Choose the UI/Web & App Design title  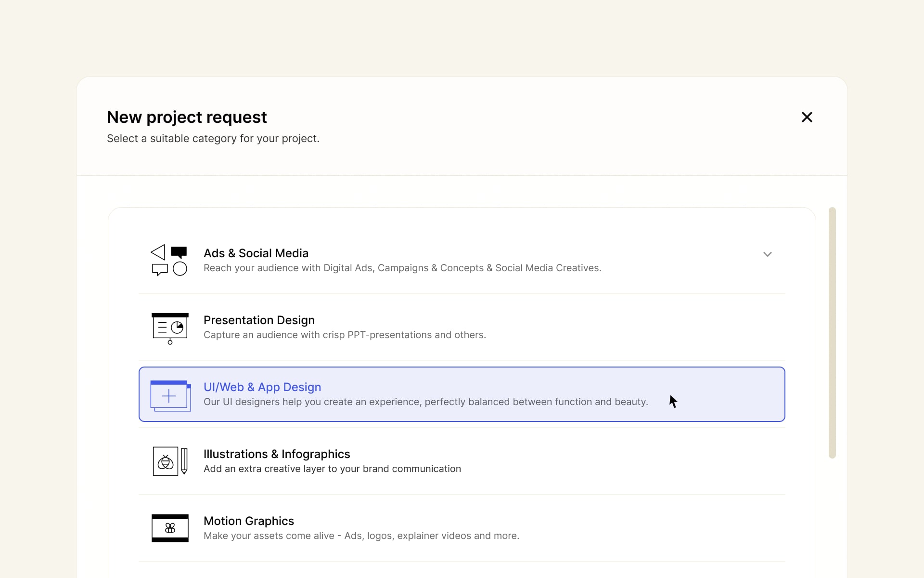262,387
